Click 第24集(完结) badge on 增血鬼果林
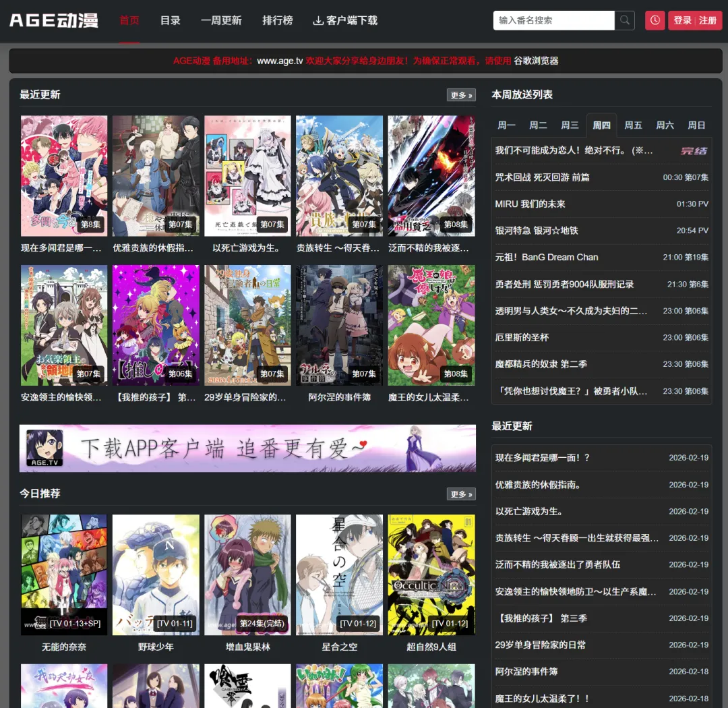Screen dimensions: 728x708 click(262, 624)
